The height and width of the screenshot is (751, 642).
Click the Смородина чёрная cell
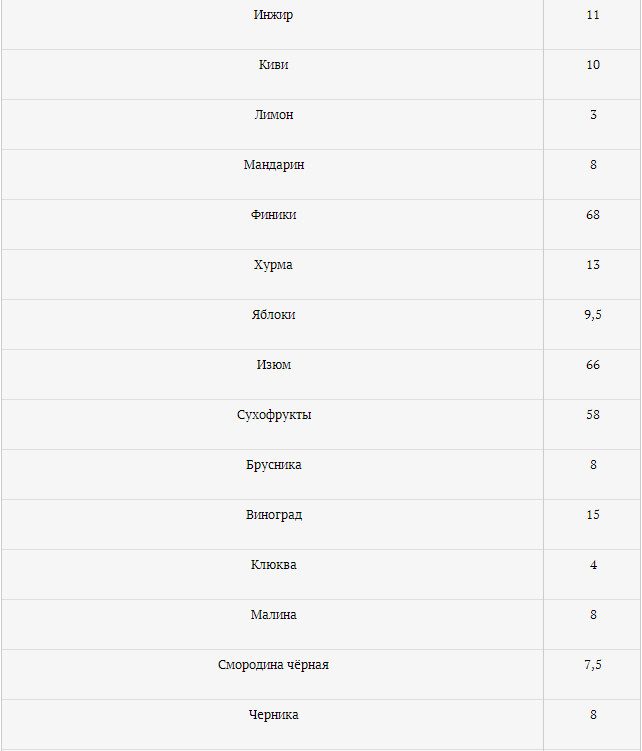tap(273, 665)
